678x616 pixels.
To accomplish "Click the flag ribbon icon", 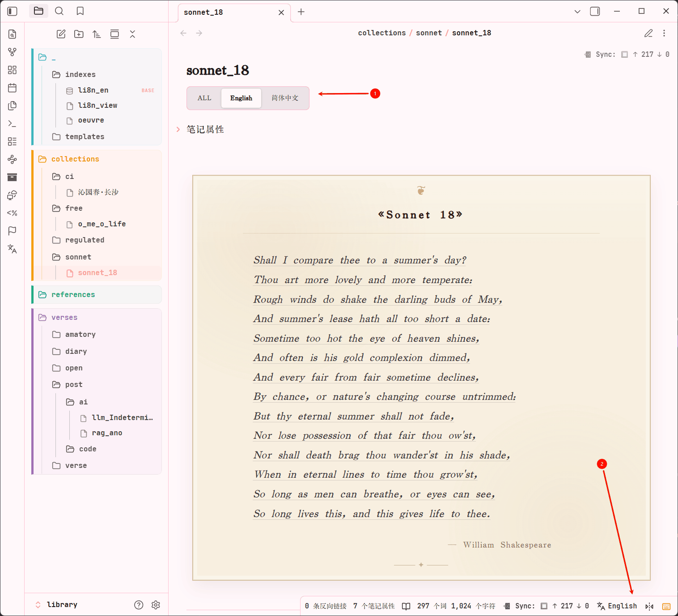I will (x=13, y=231).
